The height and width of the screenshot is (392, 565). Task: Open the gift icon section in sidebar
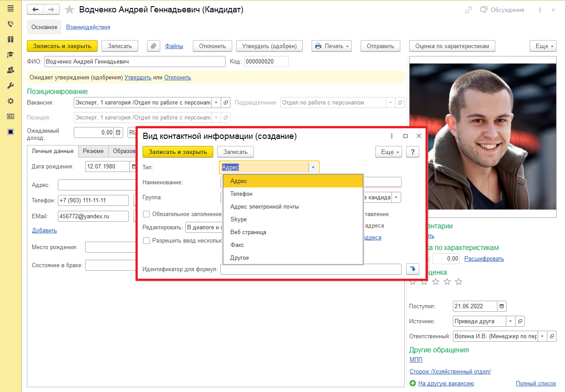tap(11, 39)
